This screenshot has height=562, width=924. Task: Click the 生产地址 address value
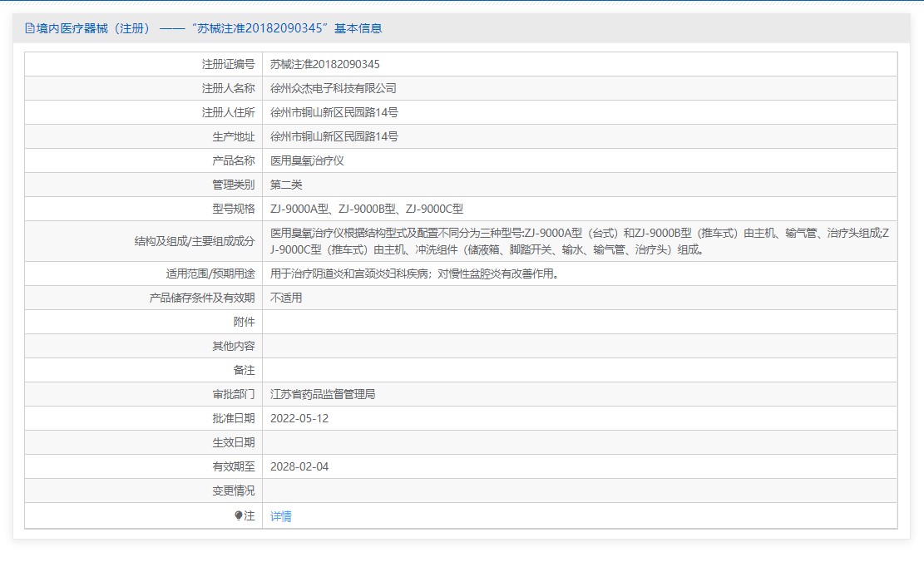point(334,136)
